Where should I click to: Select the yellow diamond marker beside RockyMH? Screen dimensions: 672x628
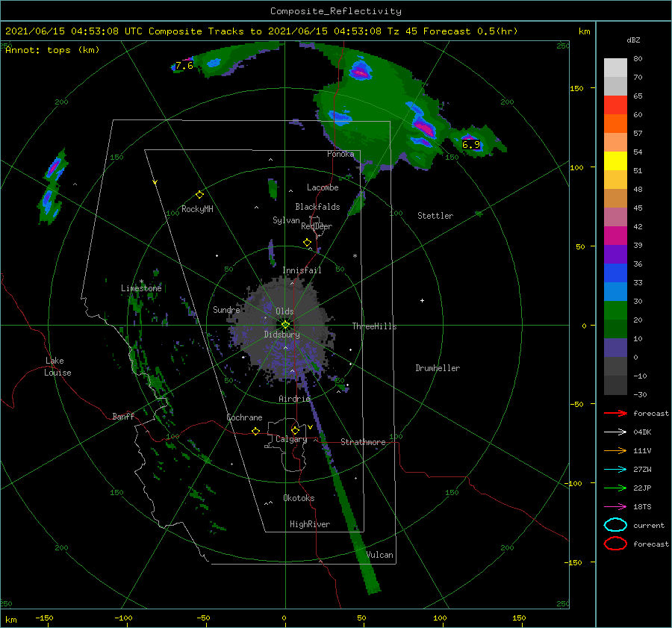tap(199, 195)
